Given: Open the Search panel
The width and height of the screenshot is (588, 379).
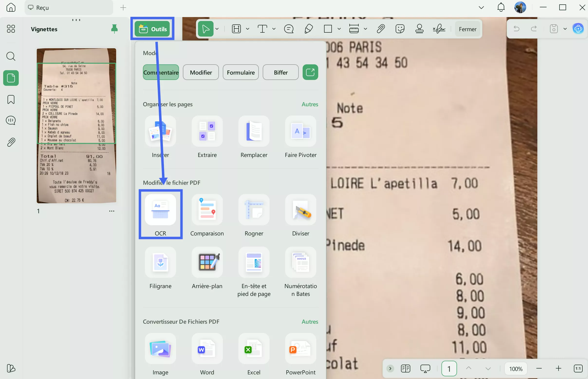Looking at the screenshot, I should pyautogui.click(x=10, y=56).
